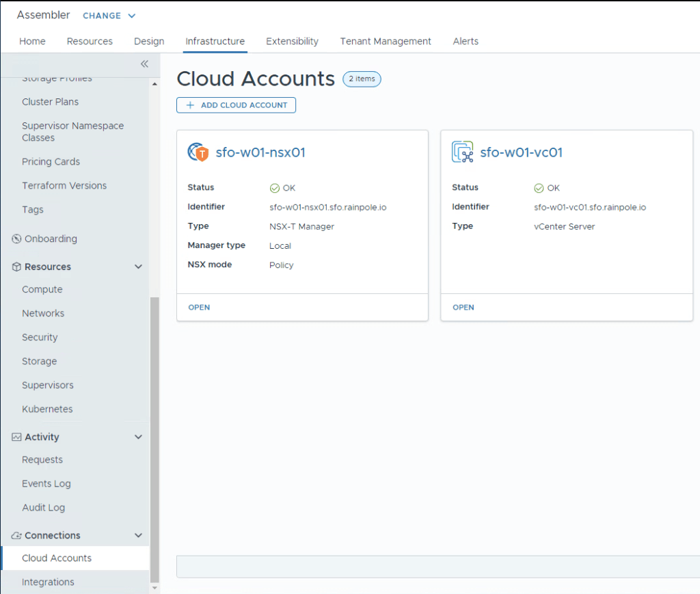Click the Connections cloud icon in sidebar
The width and height of the screenshot is (700, 594).
click(16, 536)
